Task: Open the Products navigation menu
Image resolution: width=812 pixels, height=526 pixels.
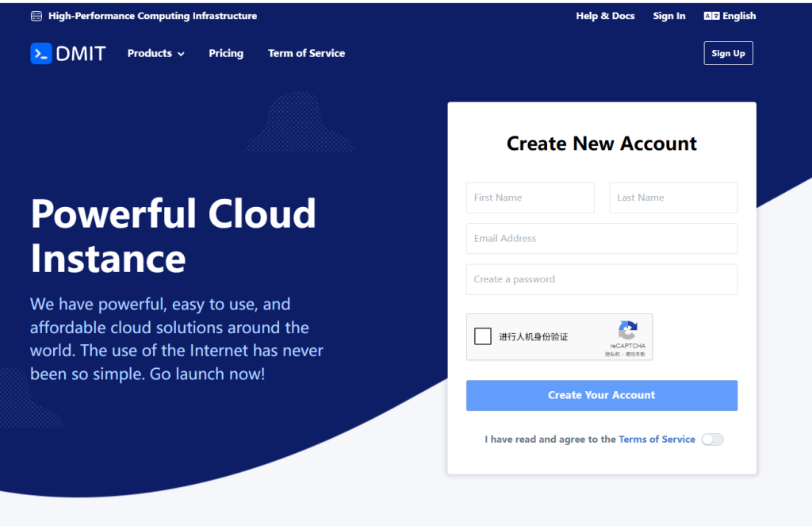Action: point(150,53)
